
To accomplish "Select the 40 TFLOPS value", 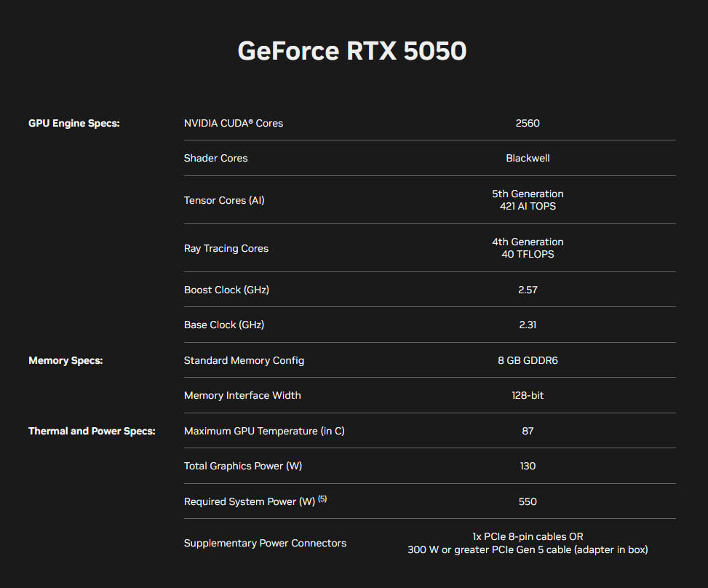I will coord(528,254).
